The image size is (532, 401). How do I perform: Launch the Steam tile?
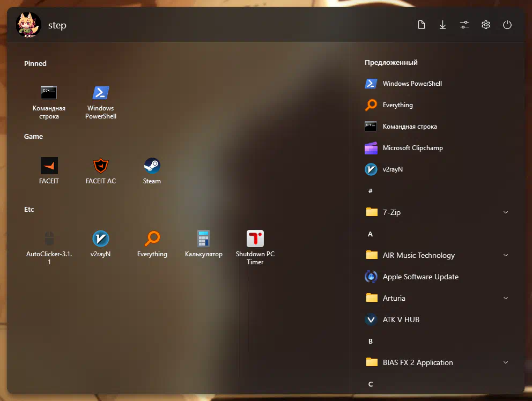click(152, 171)
